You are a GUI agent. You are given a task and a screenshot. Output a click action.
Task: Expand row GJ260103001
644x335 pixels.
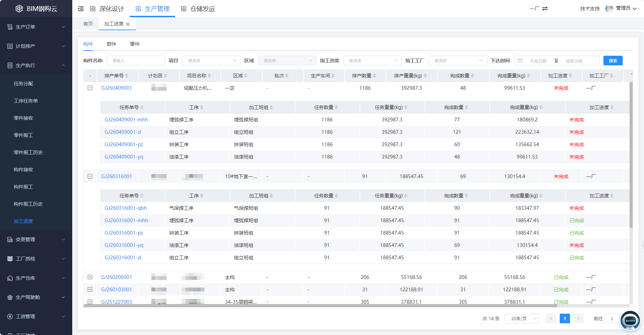coord(90,290)
